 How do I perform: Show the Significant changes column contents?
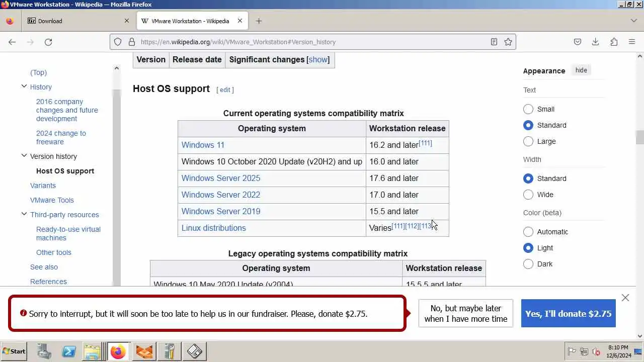pos(318,59)
